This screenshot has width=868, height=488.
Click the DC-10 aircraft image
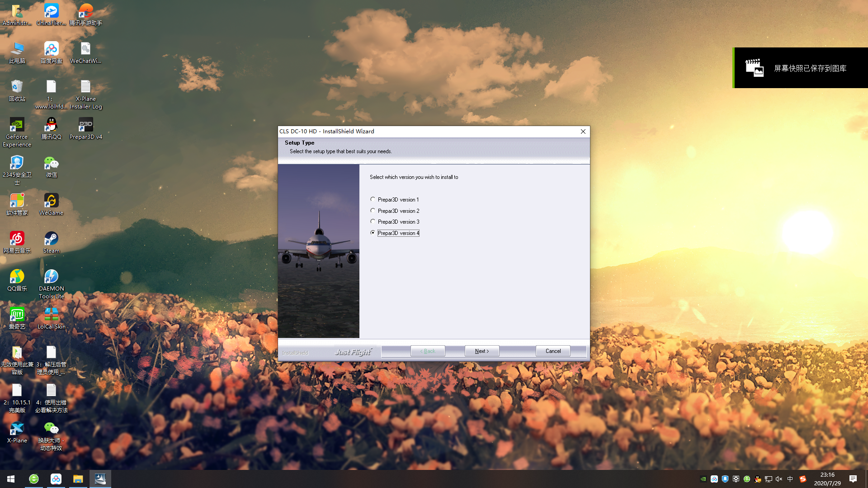[x=319, y=251]
